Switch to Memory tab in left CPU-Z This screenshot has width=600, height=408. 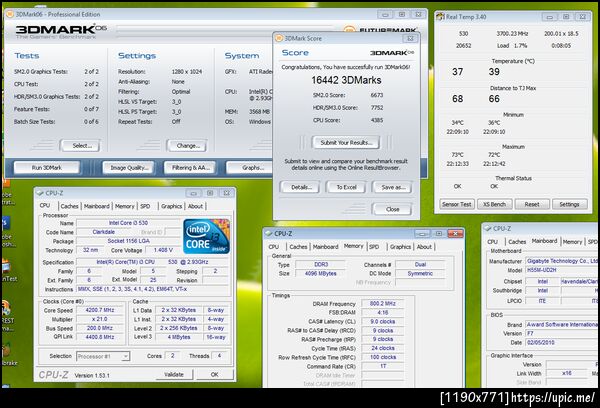coord(125,206)
